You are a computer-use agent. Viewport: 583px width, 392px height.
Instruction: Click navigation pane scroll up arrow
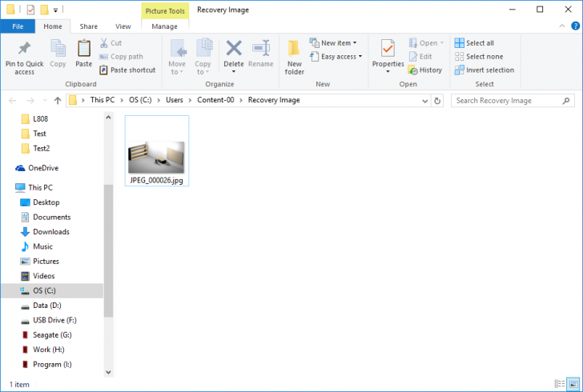tap(108, 118)
